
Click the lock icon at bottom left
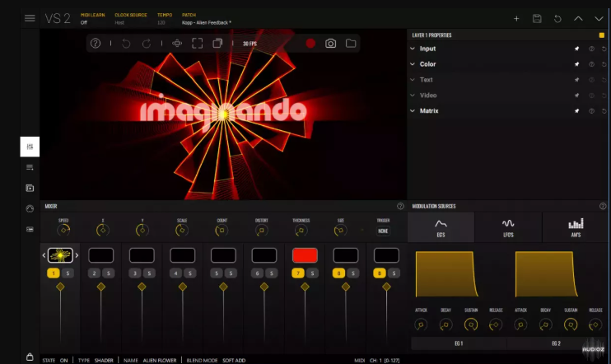pos(30,357)
